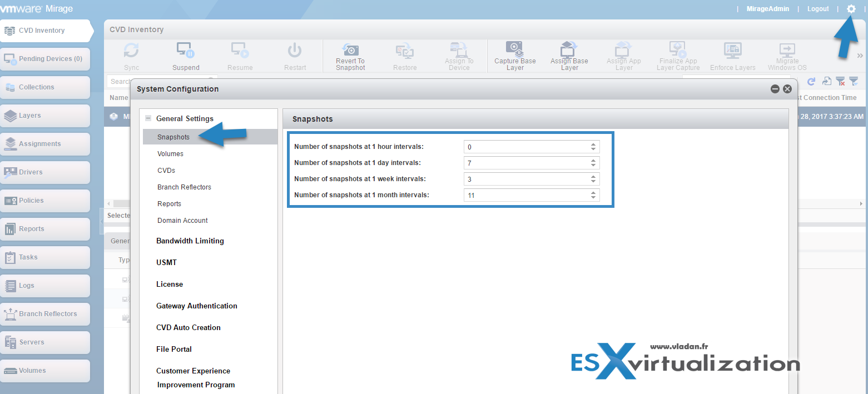Open Assignments in the left sidebar
This screenshot has height=394, width=868.
[x=45, y=144]
